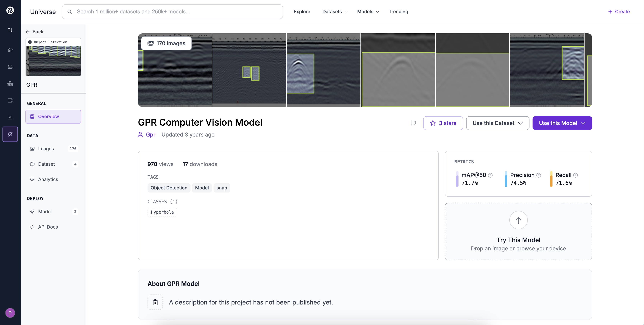Viewport: 644px width, 325px height.
Task: Click the mAP@50 help question icon
Action: click(490, 175)
